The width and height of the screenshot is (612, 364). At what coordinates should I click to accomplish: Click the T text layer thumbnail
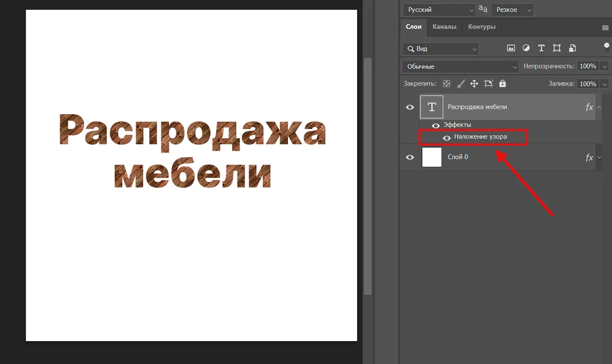click(x=432, y=107)
